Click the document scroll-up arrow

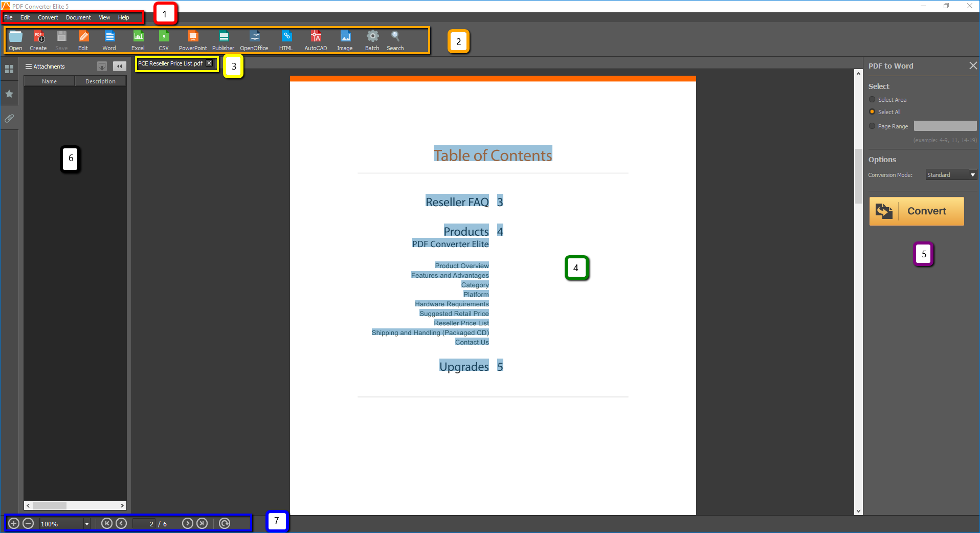(858, 74)
